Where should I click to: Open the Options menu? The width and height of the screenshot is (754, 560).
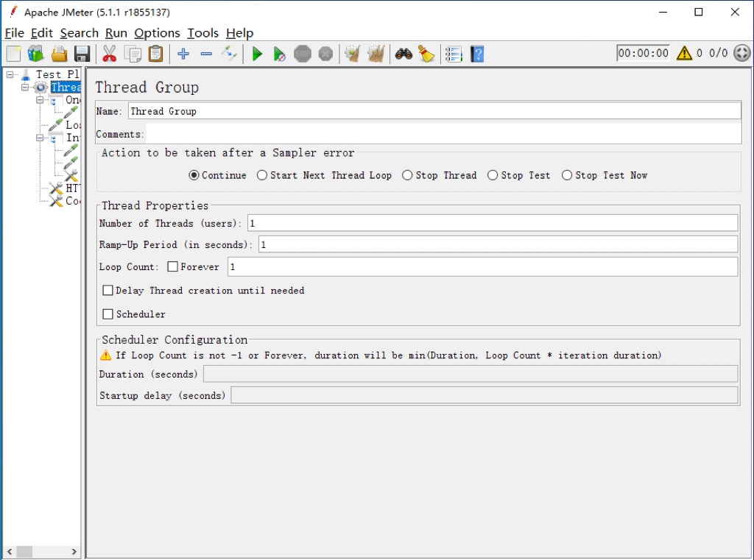(x=158, y=33)
